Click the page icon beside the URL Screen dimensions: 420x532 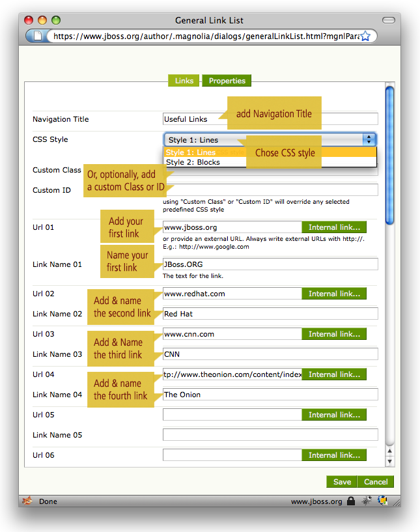[38, 36]
